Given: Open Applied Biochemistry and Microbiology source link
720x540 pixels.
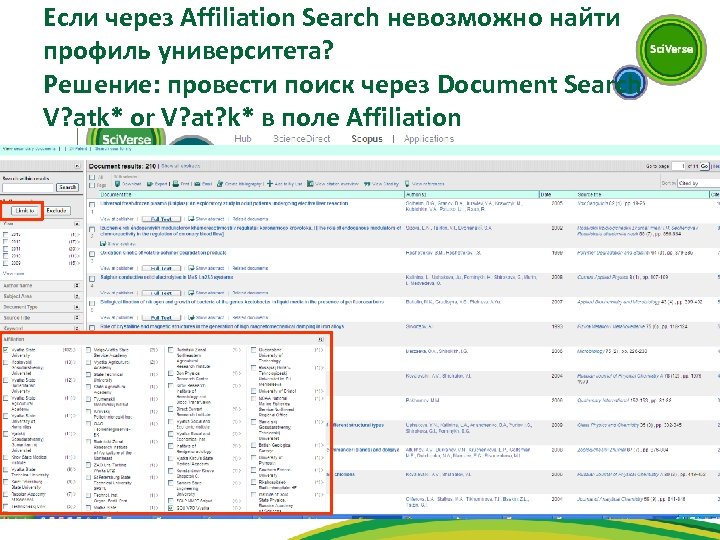Looking at the screenshot, I should 618,302.
